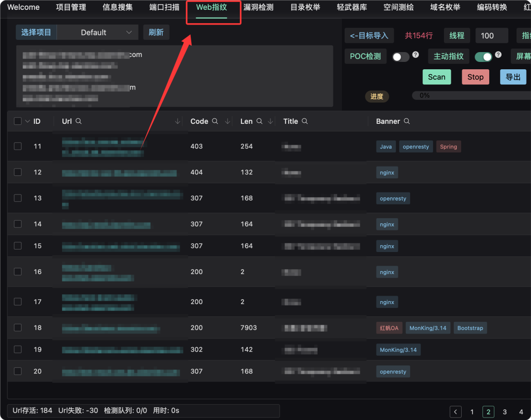Switch to the 漏洞检测 tab
This screenshot has width=531, height=420.
(259, 7)
